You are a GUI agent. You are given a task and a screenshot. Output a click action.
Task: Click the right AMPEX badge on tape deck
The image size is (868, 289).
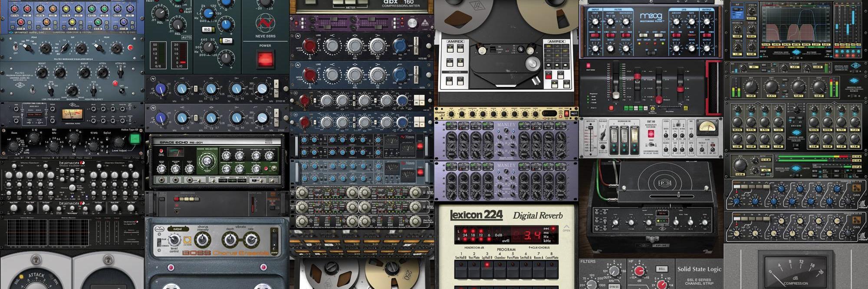tap(556, 42)
